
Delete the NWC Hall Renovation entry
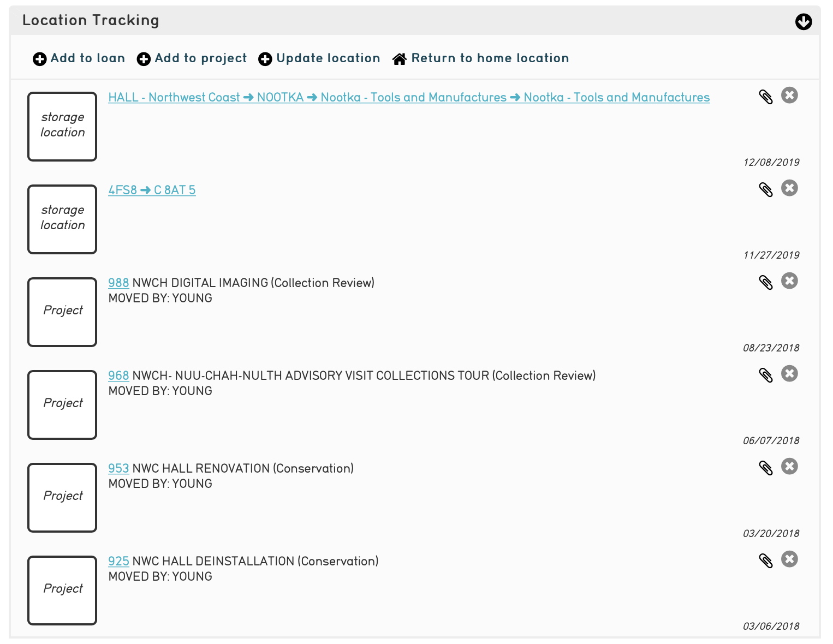point(789,467)
